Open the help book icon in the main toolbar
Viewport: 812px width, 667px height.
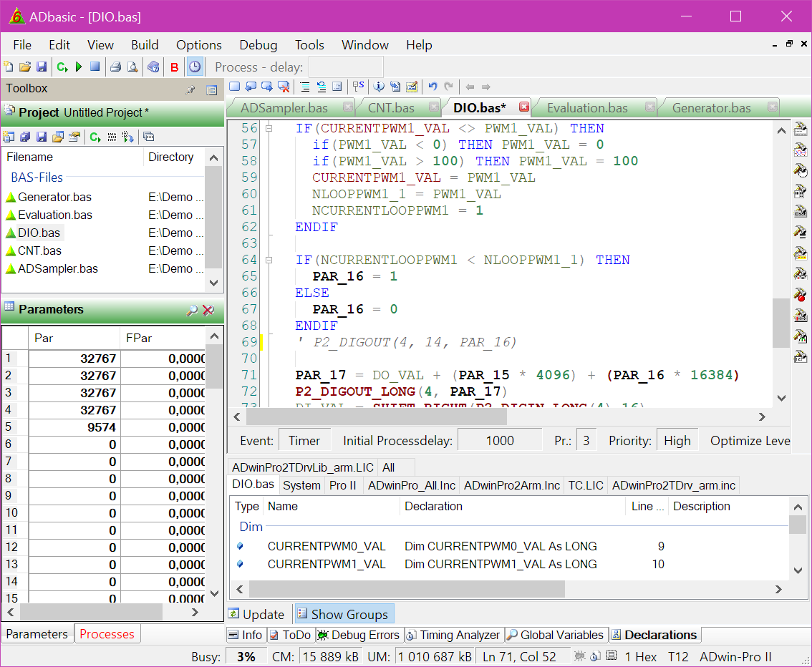point(153,67)
